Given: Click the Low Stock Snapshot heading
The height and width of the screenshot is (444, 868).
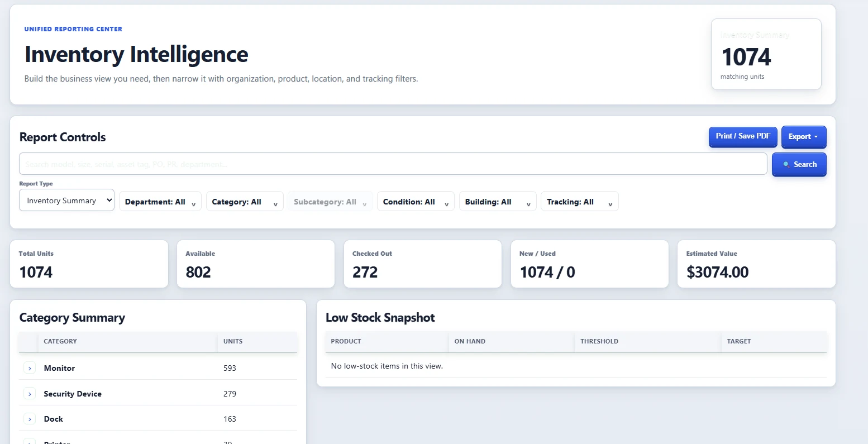Looking at the screenshot, I should [380, 318].
